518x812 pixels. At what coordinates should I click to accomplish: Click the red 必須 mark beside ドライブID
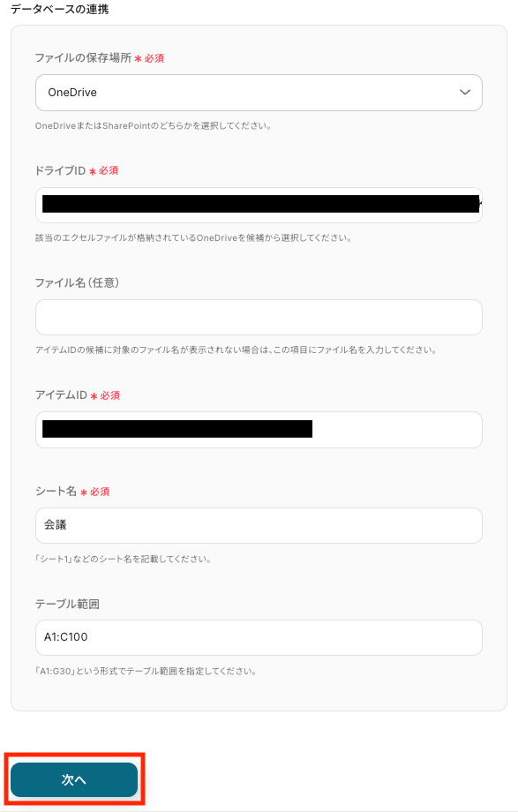click(x=109, y=170)
